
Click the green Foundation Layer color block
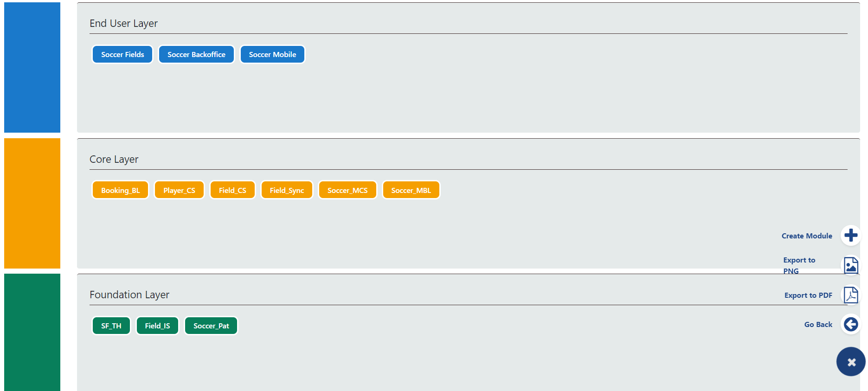coord(32,332)
